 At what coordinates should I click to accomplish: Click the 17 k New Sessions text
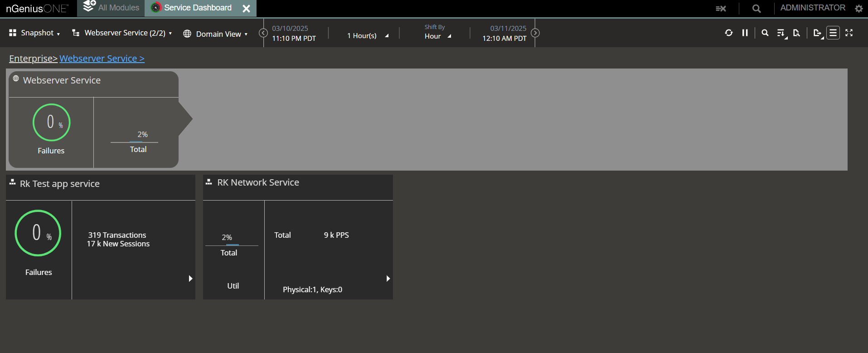tap(118, 244)
